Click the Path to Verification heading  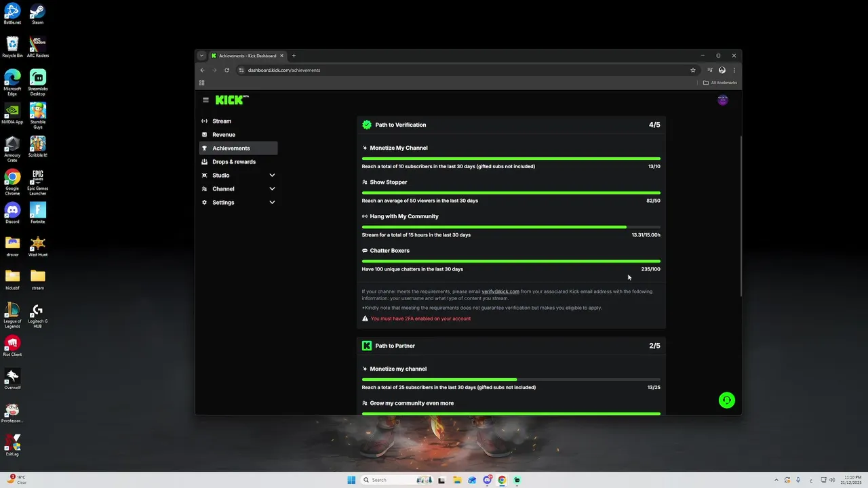coord(401,125)
